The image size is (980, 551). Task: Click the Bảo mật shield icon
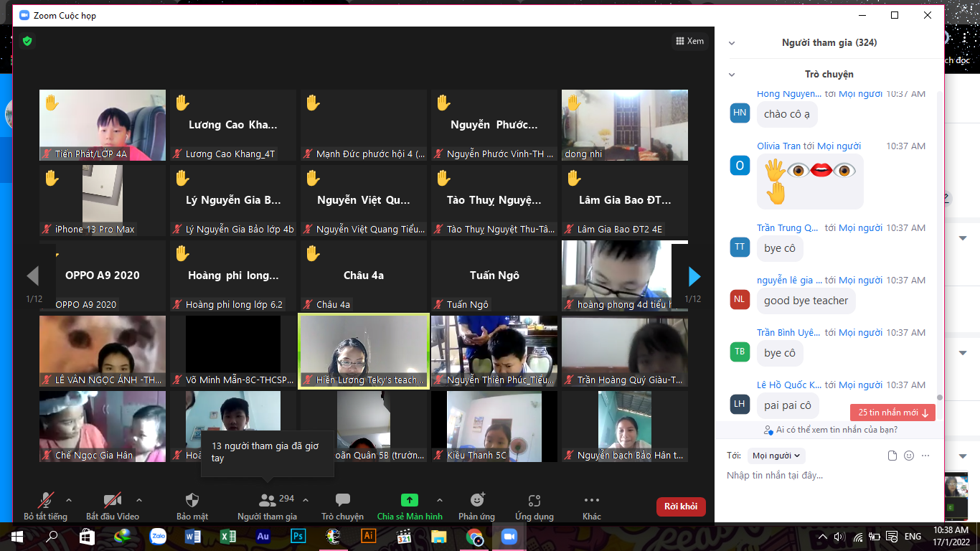(192, 500)
